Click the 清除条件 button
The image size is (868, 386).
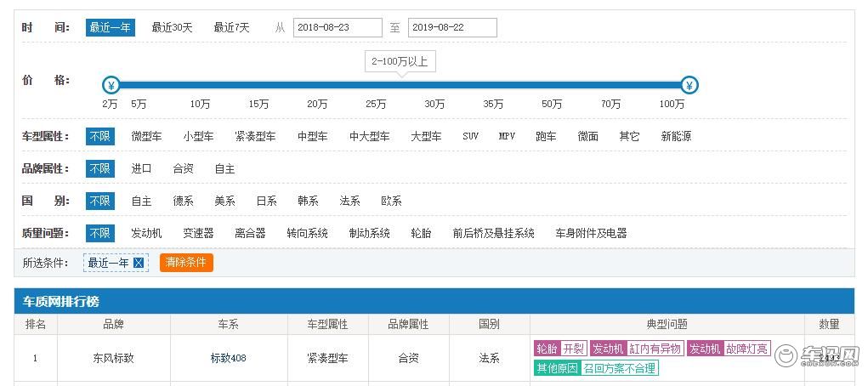[186, 263]
